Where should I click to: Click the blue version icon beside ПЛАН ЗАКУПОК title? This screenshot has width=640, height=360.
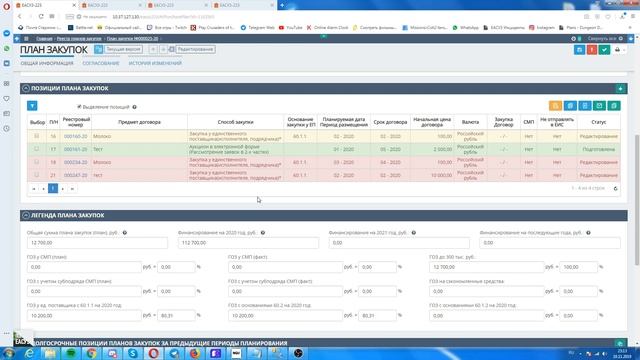pos(98,49)
